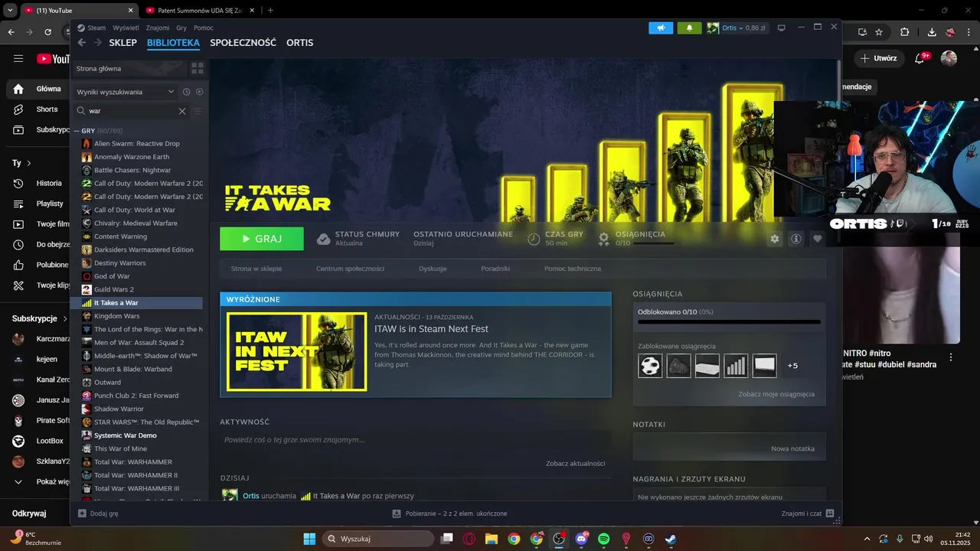Select God of War in library list
The width and height of the screenshot is (980, 551).
point(111,276)
